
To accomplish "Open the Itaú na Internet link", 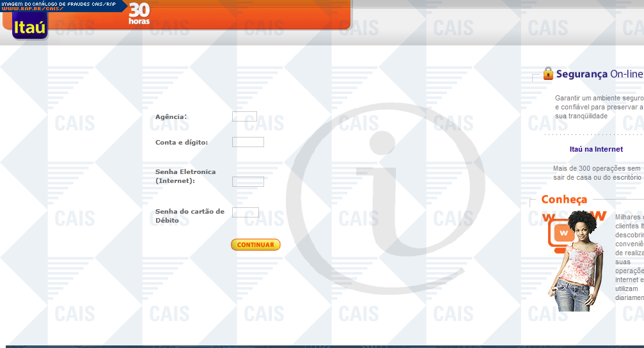I will coord(596,149).
